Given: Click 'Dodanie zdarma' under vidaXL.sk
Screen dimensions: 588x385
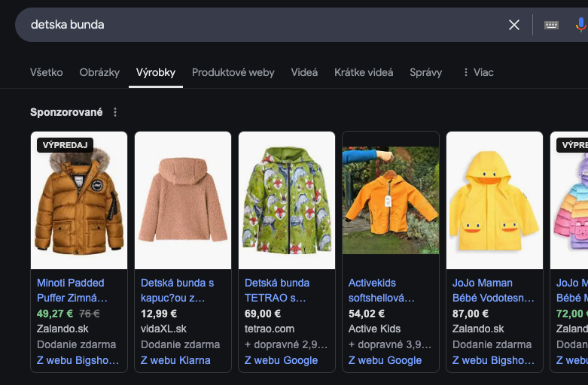Looking at the screenshot, I should click(181, 344).
